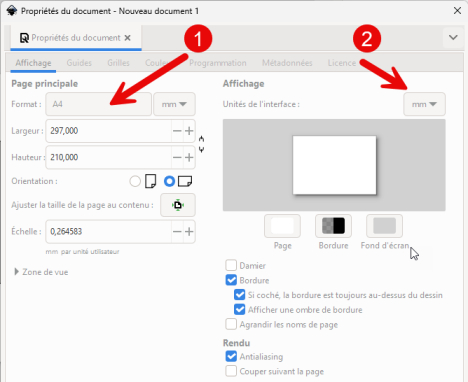This screenshot has height=382, width=468.
Task: Decrease Échelle with the minus button
Action: [x=177, y=232]
